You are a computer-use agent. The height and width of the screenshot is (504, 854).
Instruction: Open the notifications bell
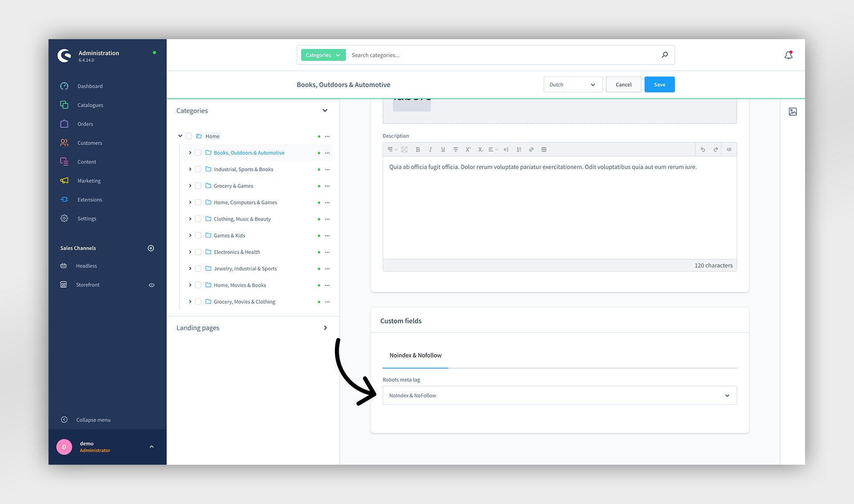[788, 55]
